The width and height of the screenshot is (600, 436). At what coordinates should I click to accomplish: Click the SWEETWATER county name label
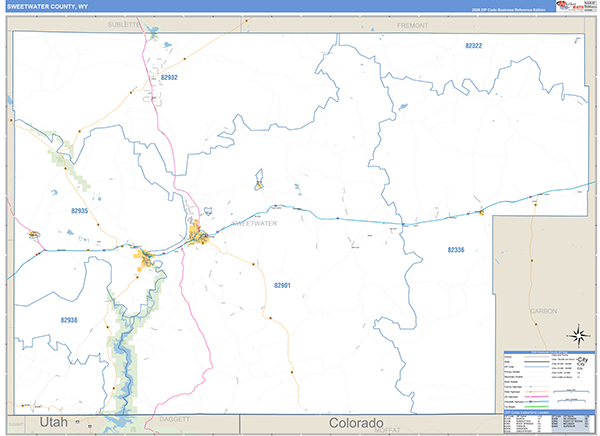[254, 224]
